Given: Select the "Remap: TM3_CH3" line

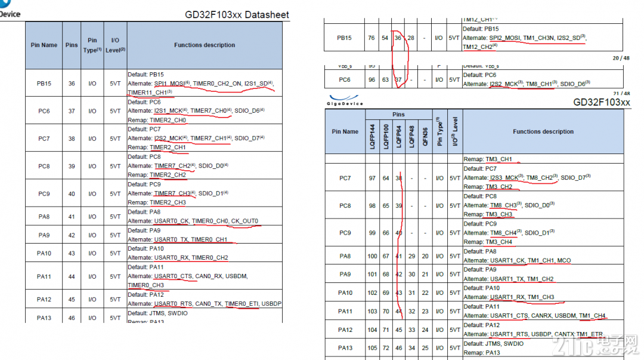Looking at the screenshot, I should coord(488,214).
